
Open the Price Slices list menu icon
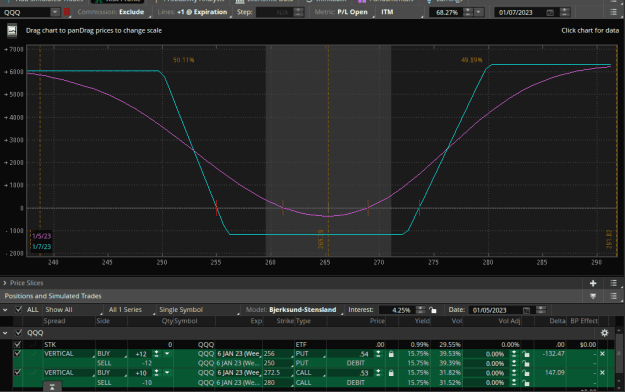(x=613, y=283)
